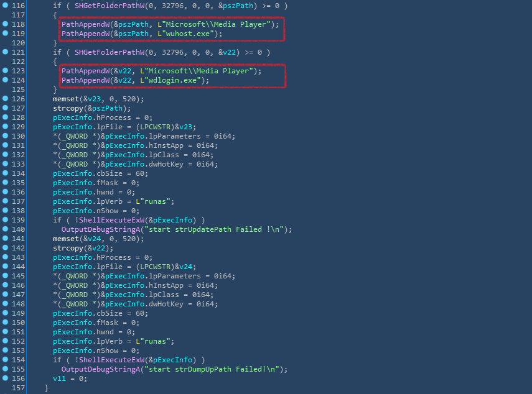Click "start strUpdatePath Failed" string

pyautogui.click(x=214, y=229)
